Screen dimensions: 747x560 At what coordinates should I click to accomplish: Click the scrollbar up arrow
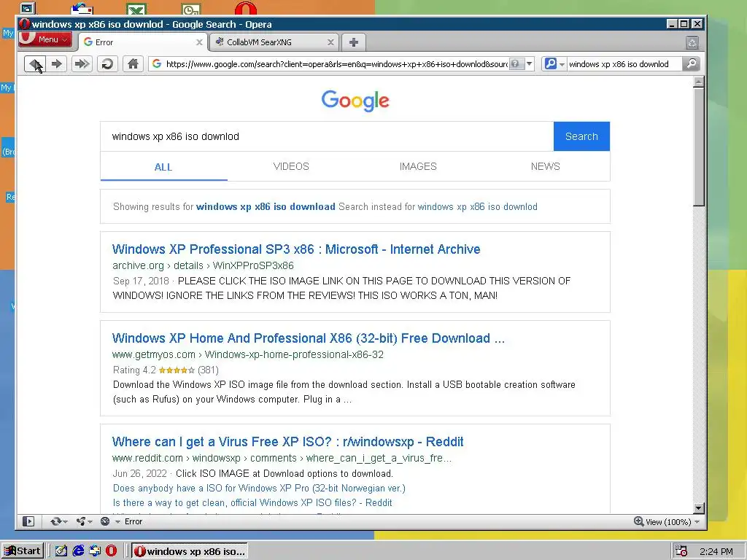pyautogui.click(x=699, y=82)
